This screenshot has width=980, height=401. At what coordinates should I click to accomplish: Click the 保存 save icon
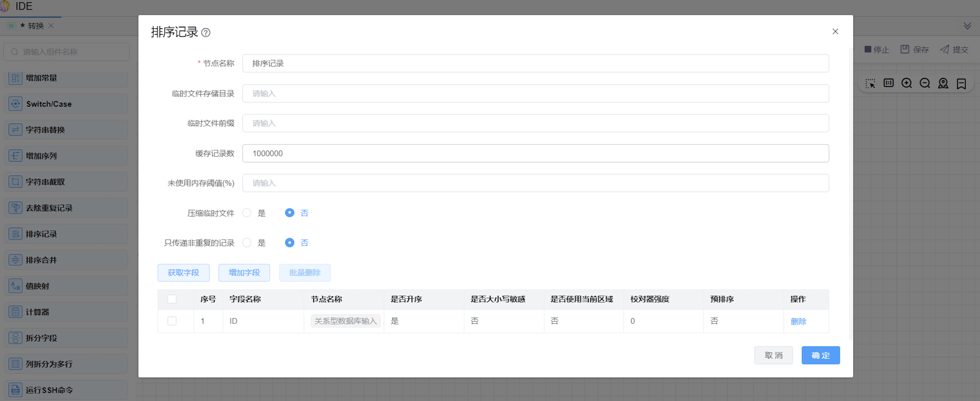(905, 50)
